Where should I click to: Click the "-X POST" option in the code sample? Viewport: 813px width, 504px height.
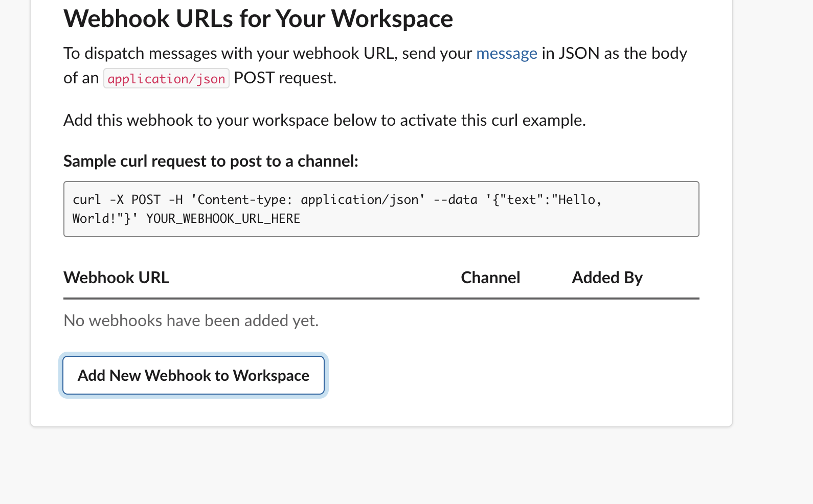pos(135,200)
